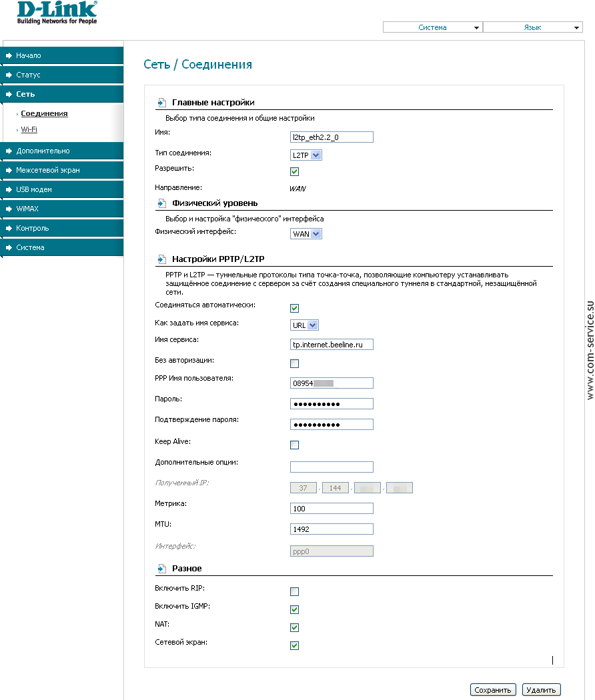Open the Система sidebar menu section
Image resolution: width=595 pixels, height=700 pixels.
coord(63,247)
